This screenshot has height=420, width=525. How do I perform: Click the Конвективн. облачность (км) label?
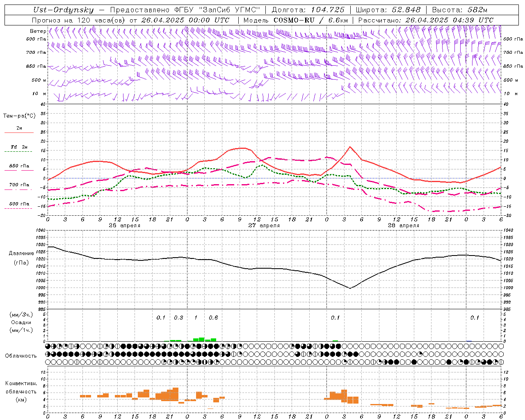click(x=21, y=391)
